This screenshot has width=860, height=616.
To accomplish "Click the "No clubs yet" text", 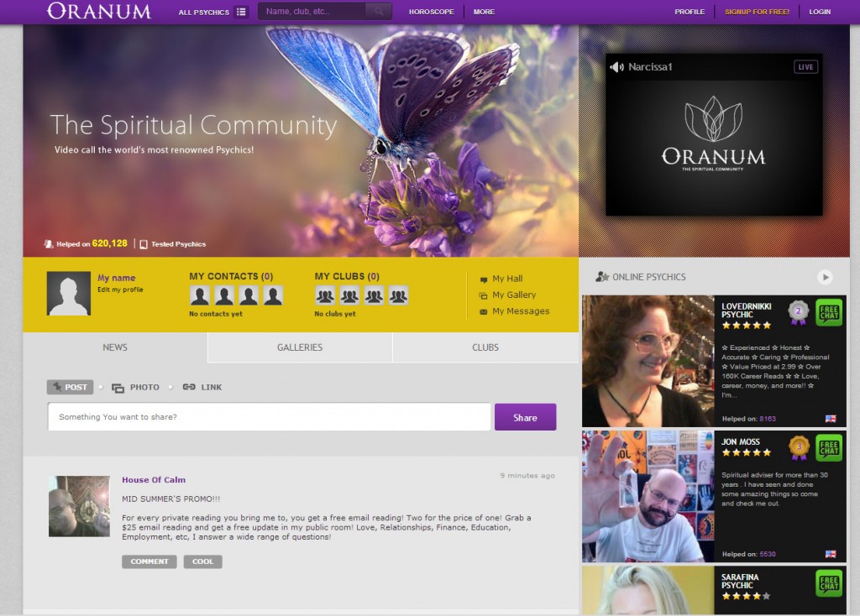I will 335,314.
